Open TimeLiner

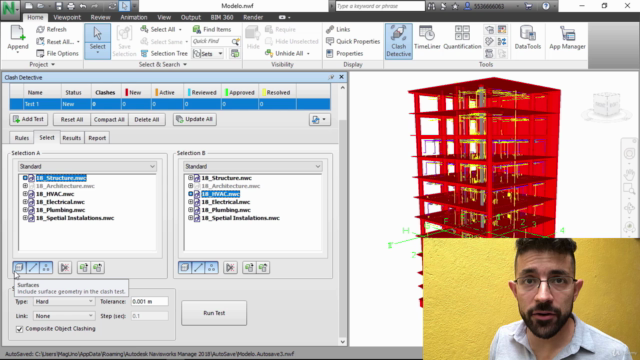[427, 38]
